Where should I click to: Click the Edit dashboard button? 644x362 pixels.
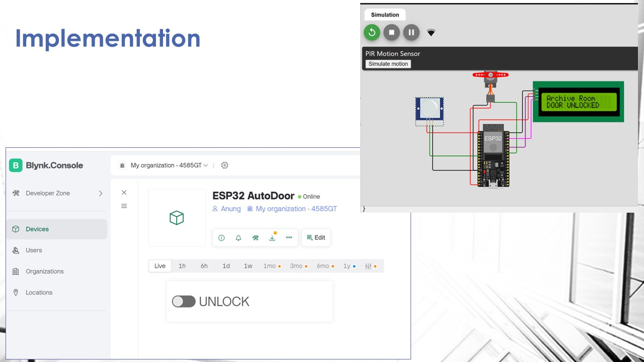[x=316, y=238]
